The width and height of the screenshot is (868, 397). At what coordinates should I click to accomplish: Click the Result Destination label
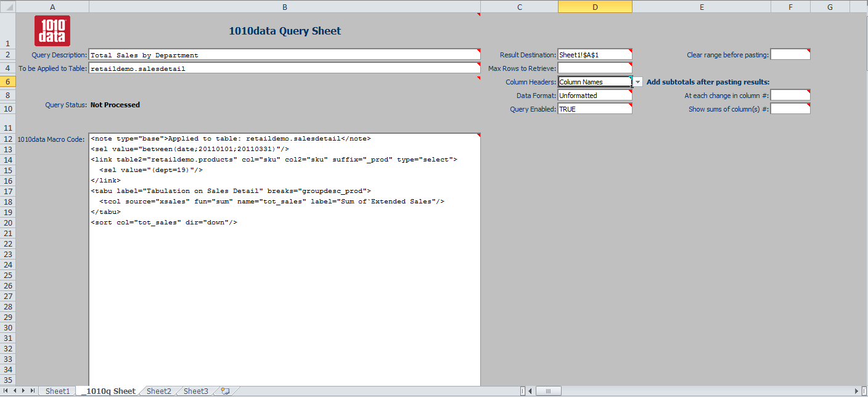click(528, 55)
